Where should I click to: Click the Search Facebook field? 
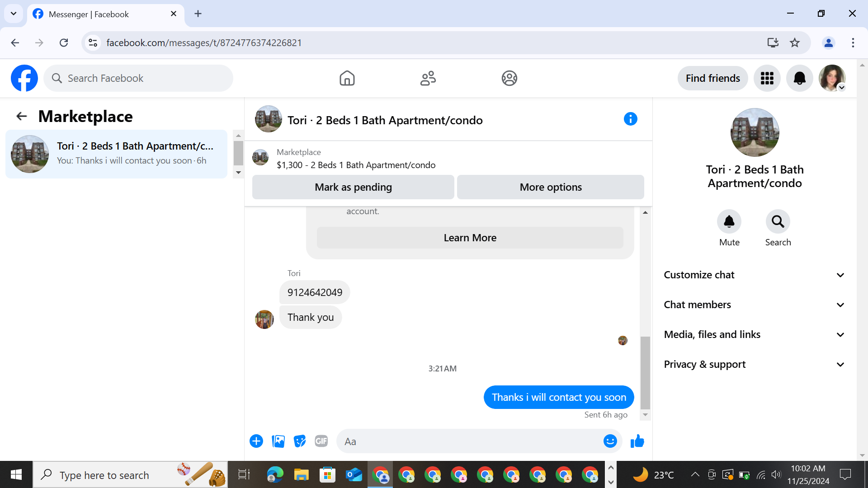(138, 78)
